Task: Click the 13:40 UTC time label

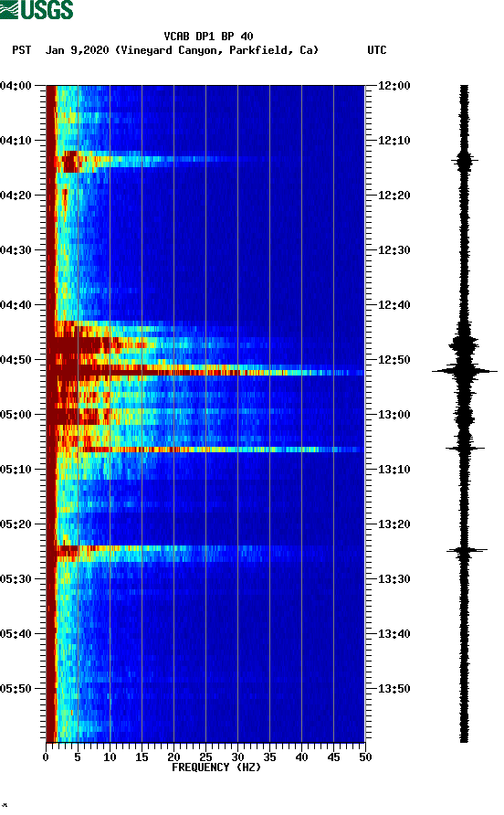Action: point(394,634)
